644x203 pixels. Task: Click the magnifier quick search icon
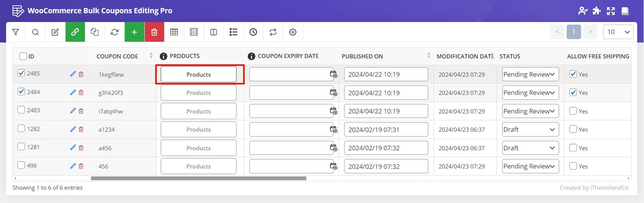tap(35, 32)
